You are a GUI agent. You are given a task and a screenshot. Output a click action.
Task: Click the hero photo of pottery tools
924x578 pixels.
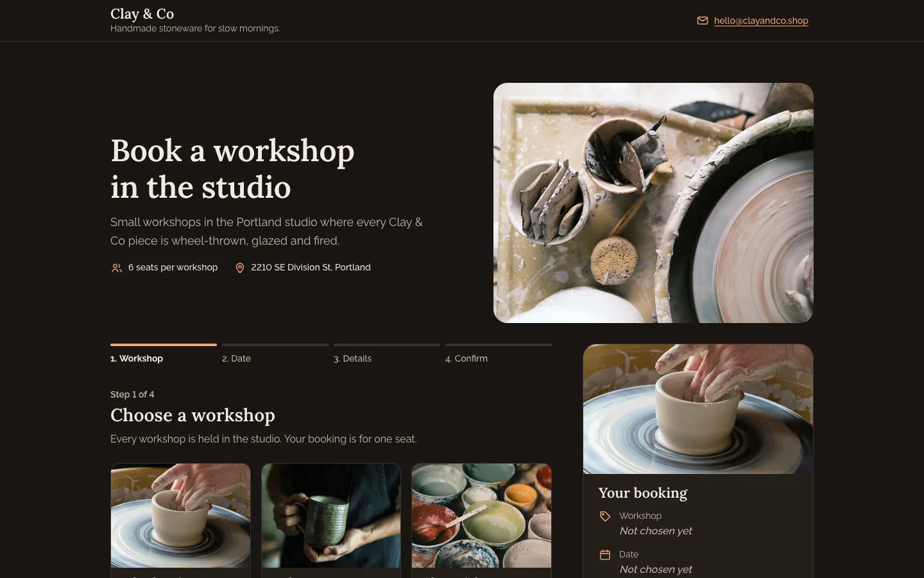click(x=653, y=203)
